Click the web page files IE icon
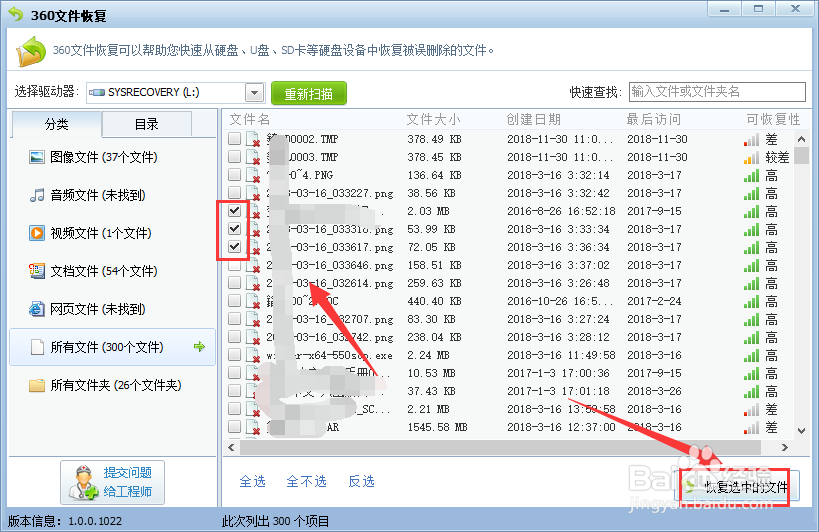This screenshot has height=532, width=819. (x=37, y=309)
